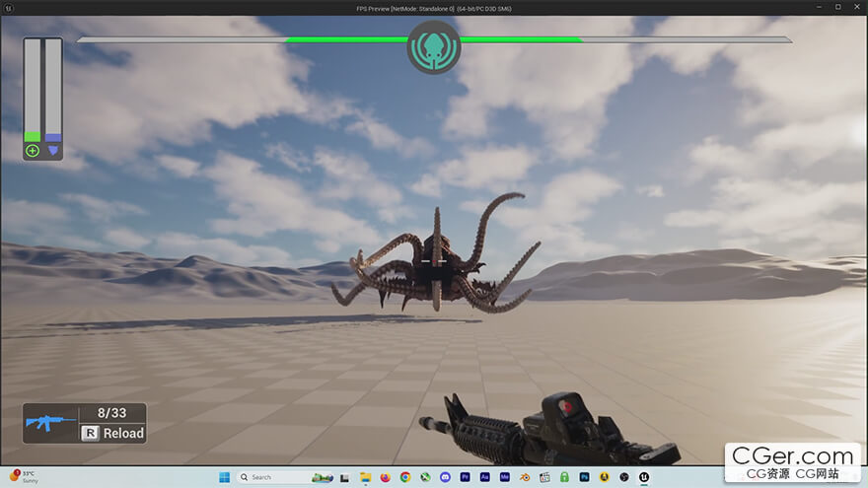Click the green health plus icon
This screenshot has height=488, width=868.
click(x=32, y=151)
